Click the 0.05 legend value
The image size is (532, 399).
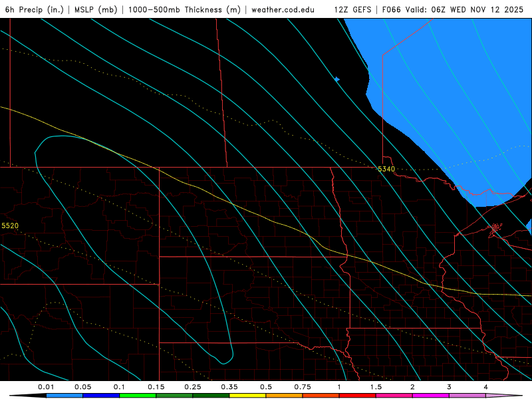[82, 387]
